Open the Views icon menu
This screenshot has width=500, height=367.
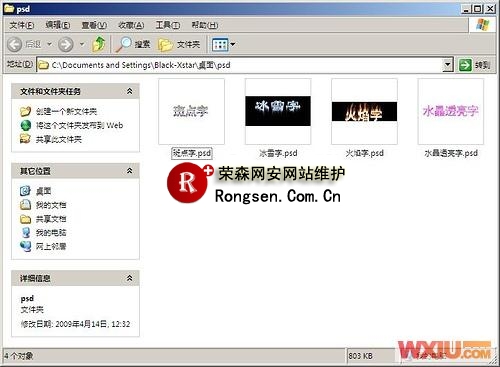click(220, 44)
